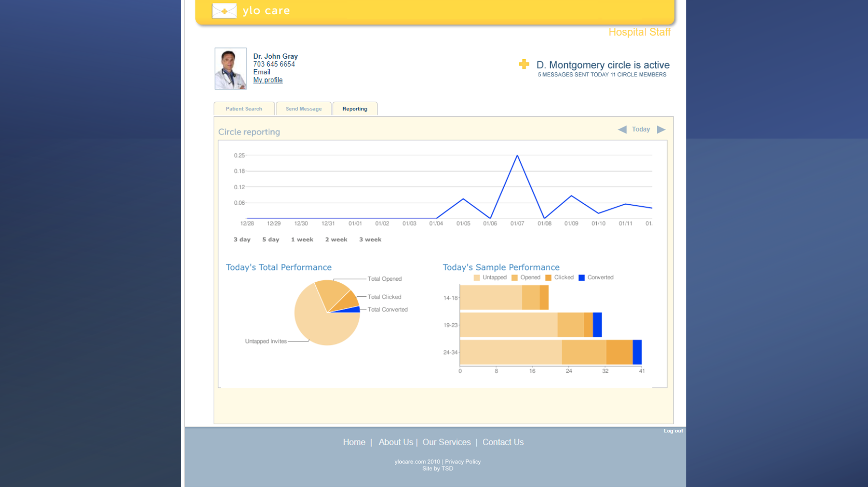
Task: Select the Reporting tab
Action: coord(354,109)
